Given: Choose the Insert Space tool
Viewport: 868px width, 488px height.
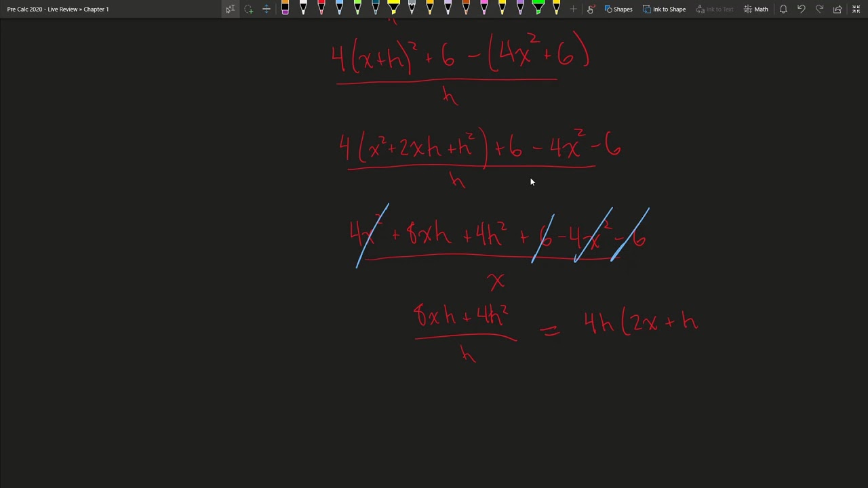Looking at the screenshot, I should tap(267, 9).
